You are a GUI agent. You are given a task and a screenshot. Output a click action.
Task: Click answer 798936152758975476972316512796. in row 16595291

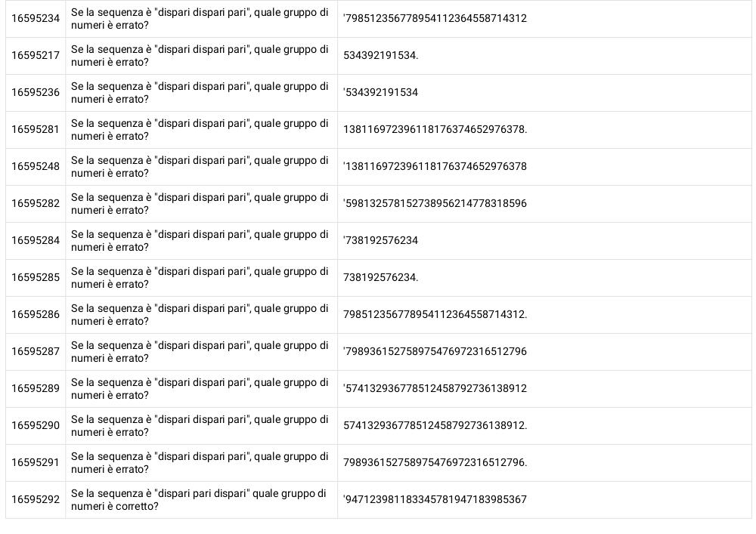(x=435, y=463)
